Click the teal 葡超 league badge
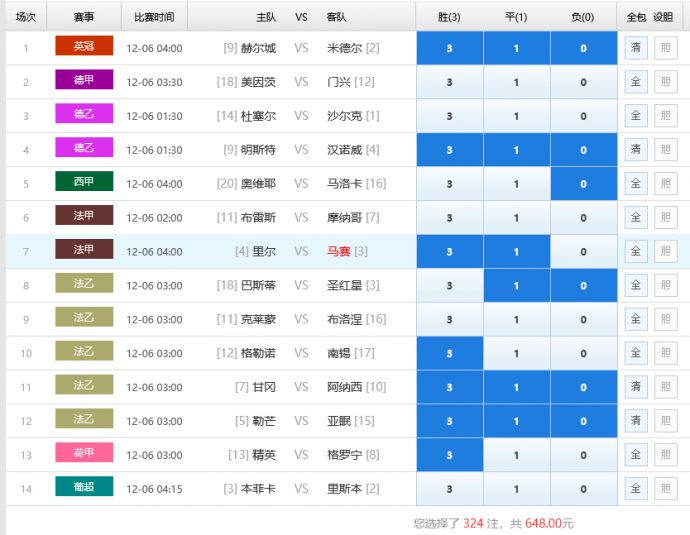This screenshot has width=690, height=535. 84,488
